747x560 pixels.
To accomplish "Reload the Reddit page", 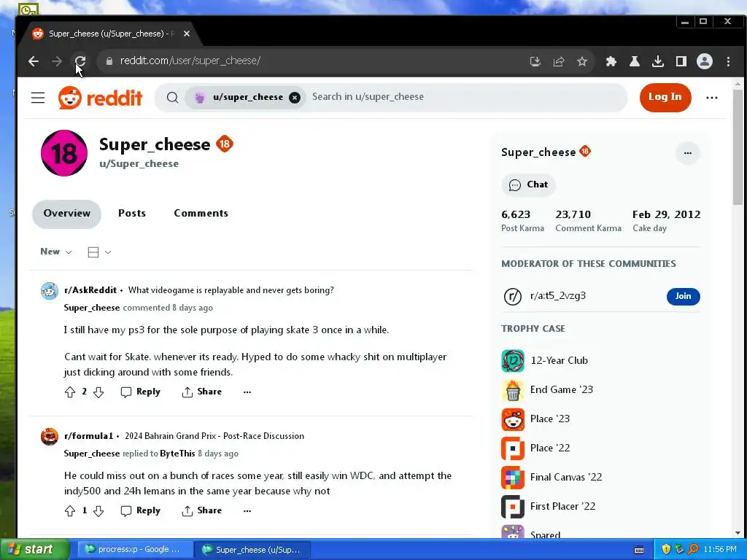I will coord(80,61).
